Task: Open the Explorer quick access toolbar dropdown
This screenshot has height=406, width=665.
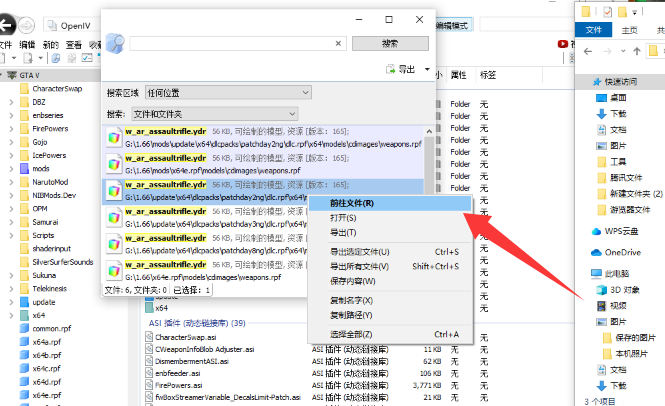Action: pyautogui.click(x=635, y=12)
